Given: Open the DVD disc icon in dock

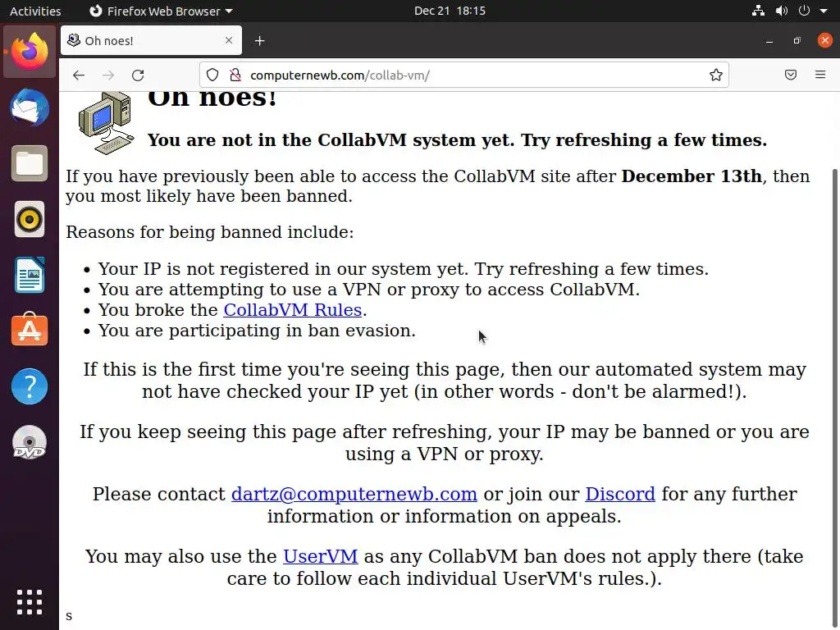Looking at the screenshot, I should coord(30,442).
